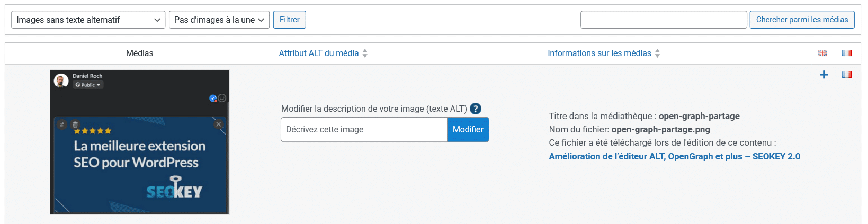Open the 'Amélioration de l'éditeur ALT' content link
Screen dimensions: 868x224
pos(674,156)
